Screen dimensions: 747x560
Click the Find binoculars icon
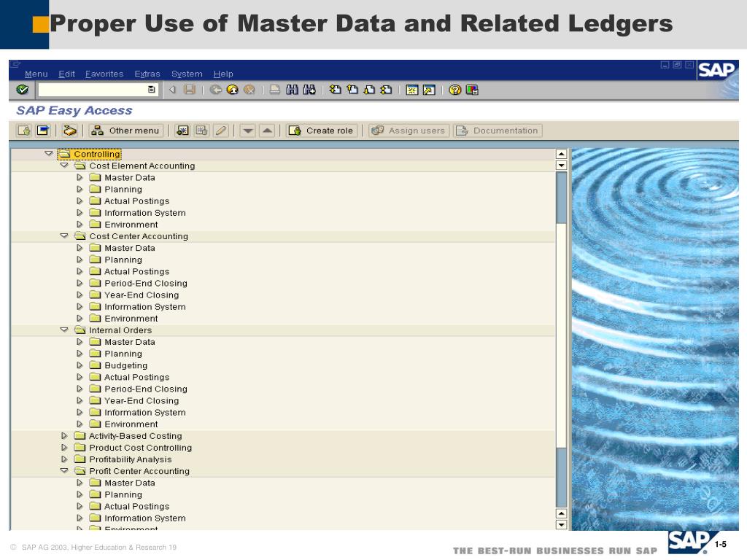pyautogui.click(x=292, y=90)
